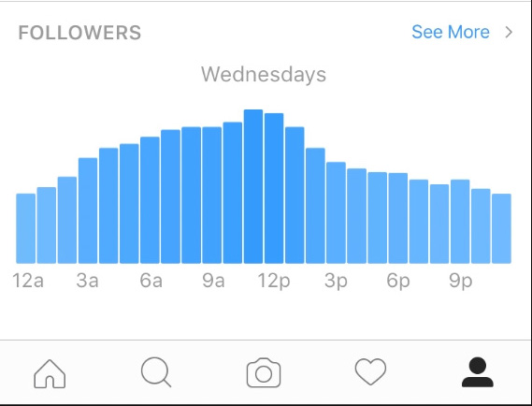Tap the See More link
This screenshot has height=406, width=532.
click(451, 32)
